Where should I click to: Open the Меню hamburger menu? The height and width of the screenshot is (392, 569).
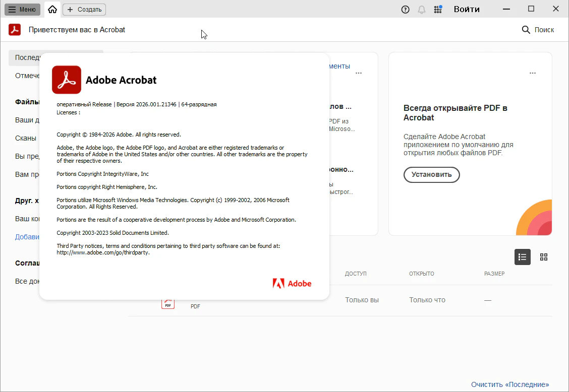click(22, 9)
